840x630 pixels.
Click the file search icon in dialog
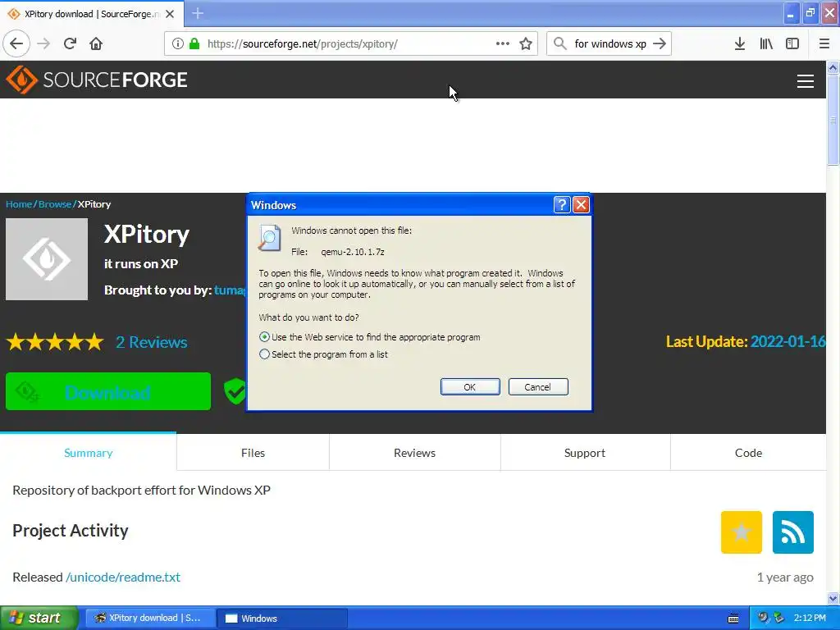[269, 238]
